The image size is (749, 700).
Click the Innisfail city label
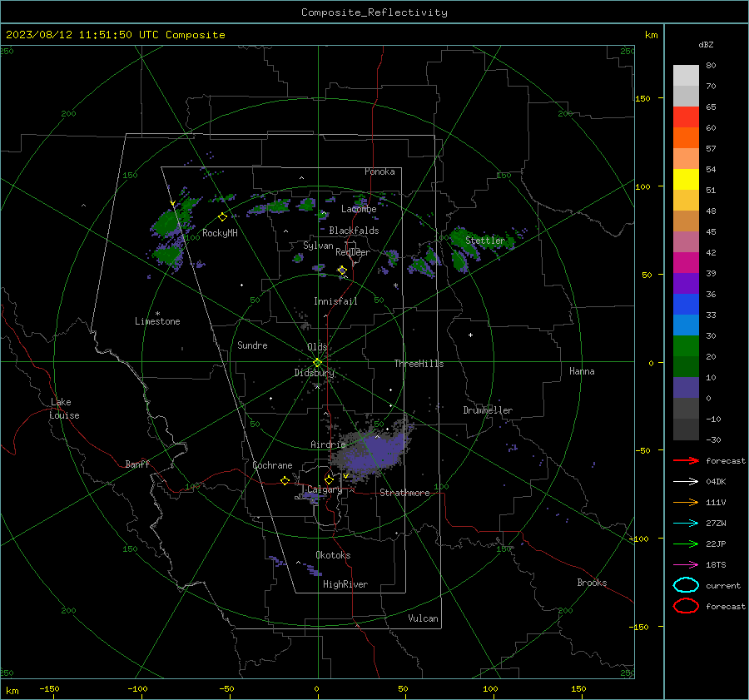coord(335,301)
